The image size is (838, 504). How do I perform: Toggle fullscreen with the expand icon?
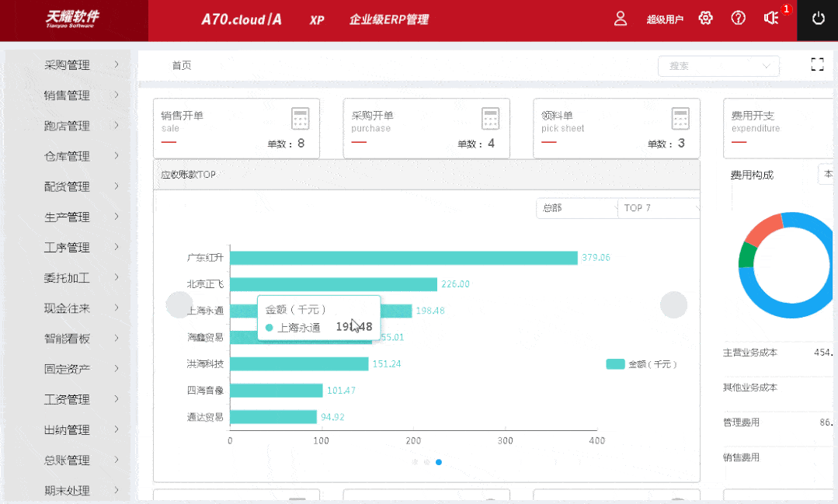(817, 65)
